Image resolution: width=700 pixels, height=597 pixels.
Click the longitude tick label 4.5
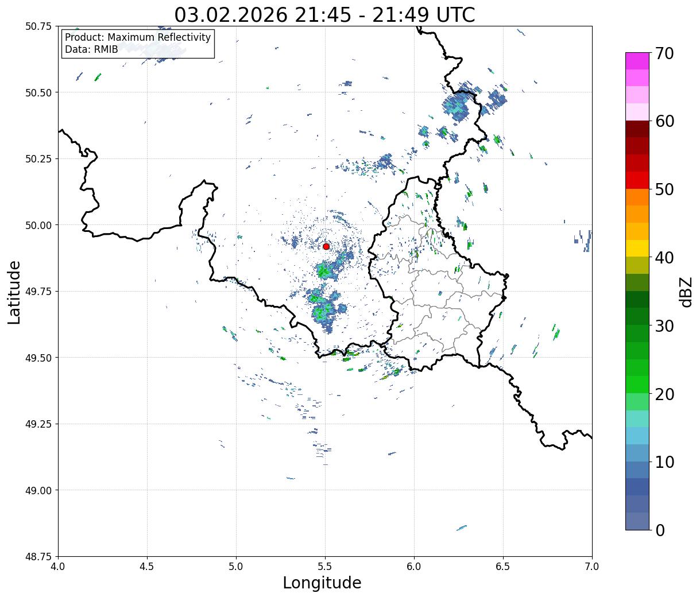[x=147, y=567]
